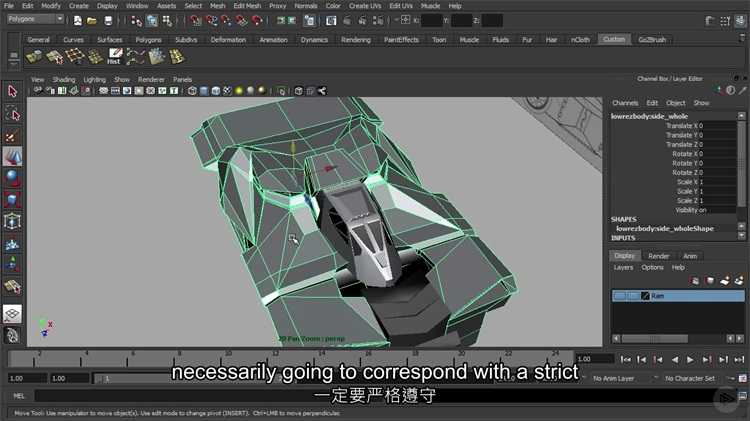This screenshot has width=750, height=421.
Task: Open the layer editor Options menu
Action: coord(652,267)
